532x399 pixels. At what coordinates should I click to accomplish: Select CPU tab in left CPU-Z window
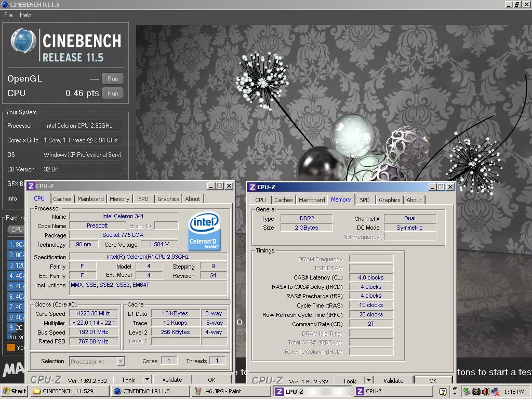click(x=39, y=198)
